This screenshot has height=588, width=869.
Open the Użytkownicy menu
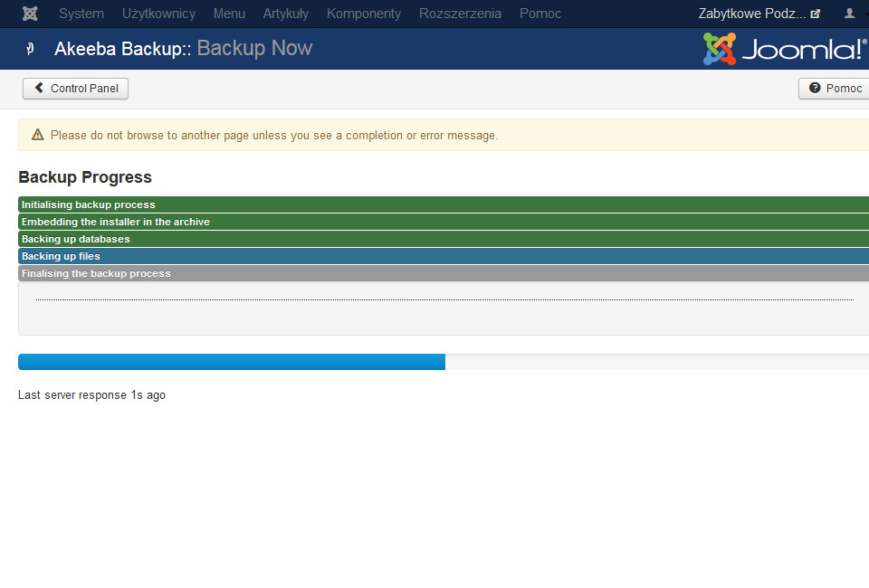[158, 14]
